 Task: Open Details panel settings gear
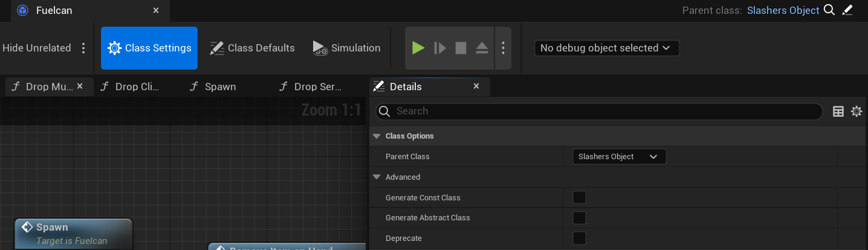[857, 111]
